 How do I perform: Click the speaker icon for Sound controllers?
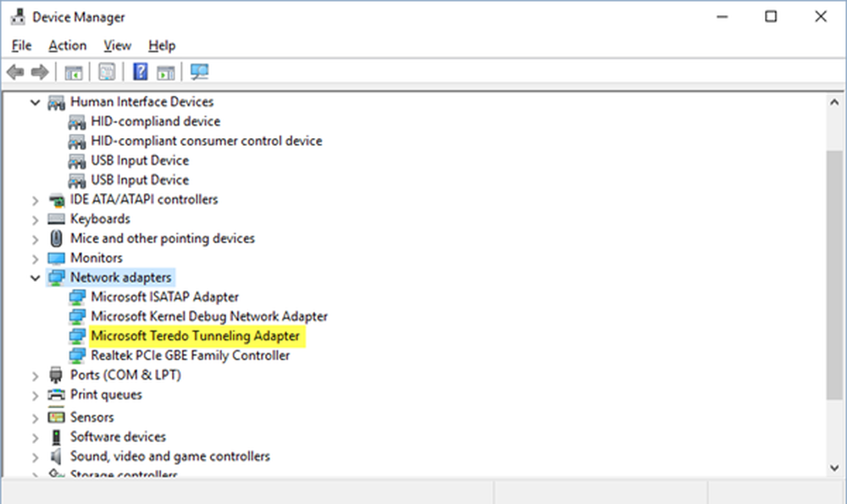pyautogui.click(x=56, y=457)
